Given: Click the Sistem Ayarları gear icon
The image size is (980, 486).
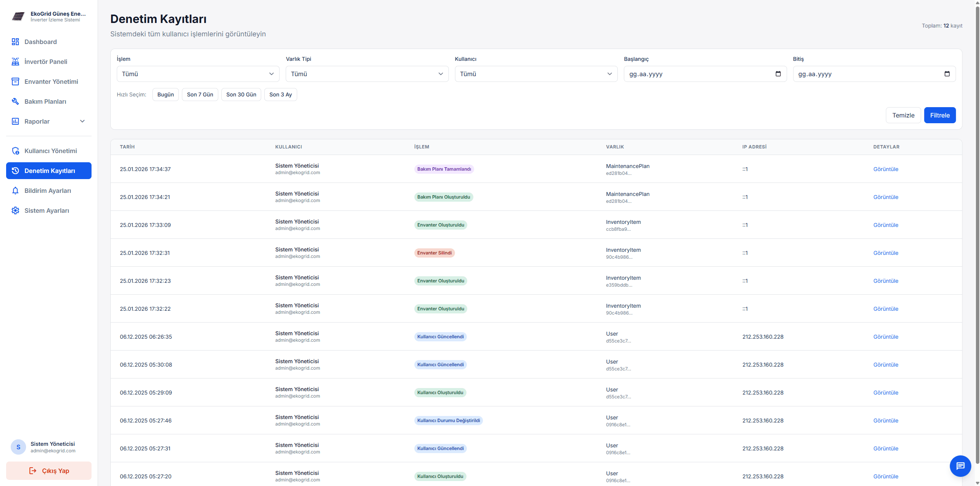Looking at the screenshot, I should (x=15, y=210).
